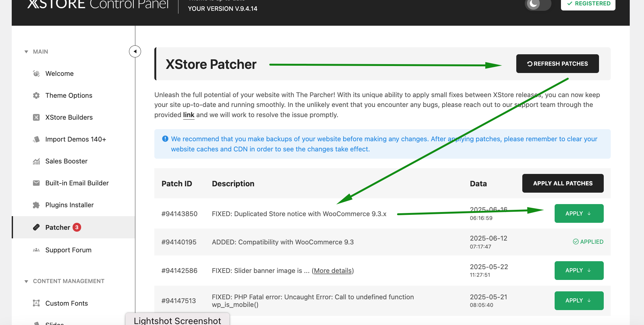Click the date 2025-05-22

point(489,267)
